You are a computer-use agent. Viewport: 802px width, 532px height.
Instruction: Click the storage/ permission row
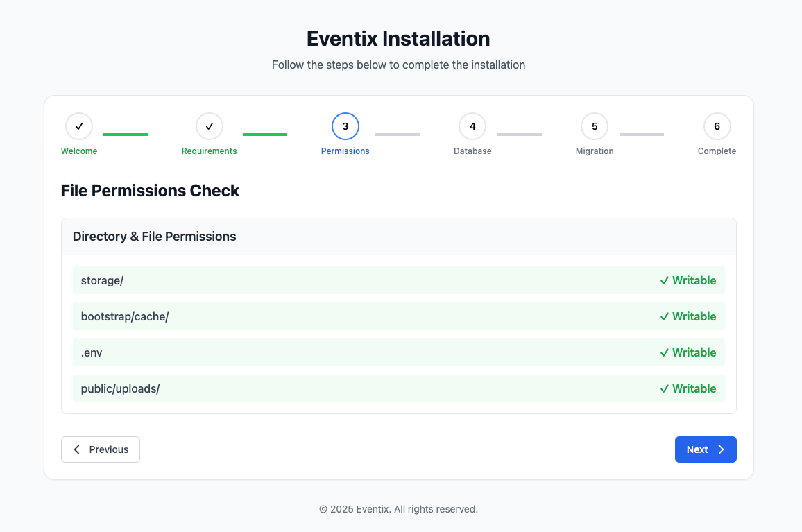click(x=399, y=280)
